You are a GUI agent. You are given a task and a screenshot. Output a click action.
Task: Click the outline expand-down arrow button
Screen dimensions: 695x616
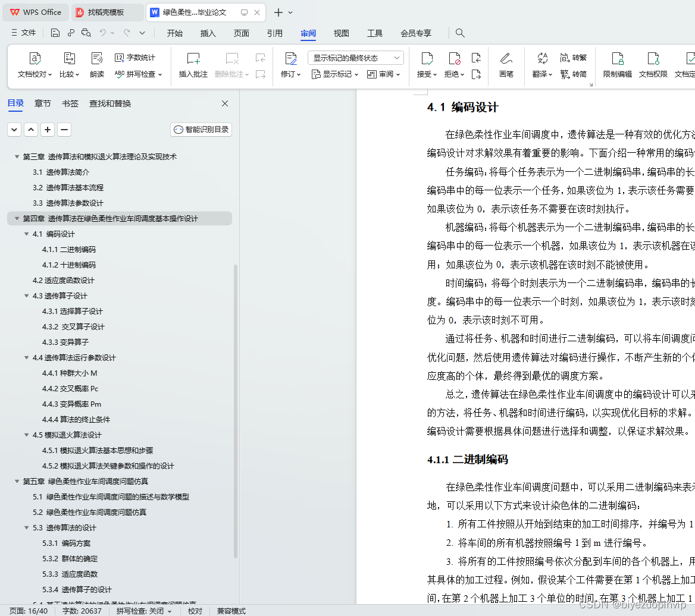14,129
